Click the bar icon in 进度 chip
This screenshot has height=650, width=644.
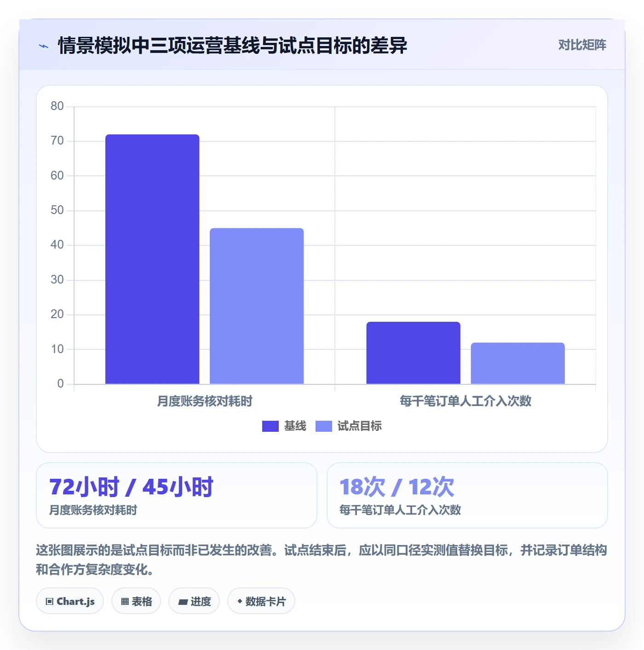[183, 602]
